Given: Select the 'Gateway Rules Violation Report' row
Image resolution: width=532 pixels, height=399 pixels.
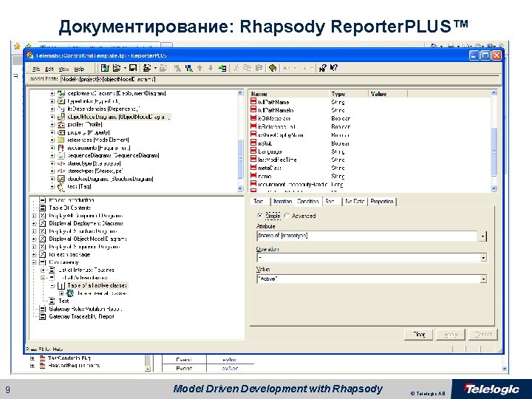Looking at the screenshot, I should [85, 309].
